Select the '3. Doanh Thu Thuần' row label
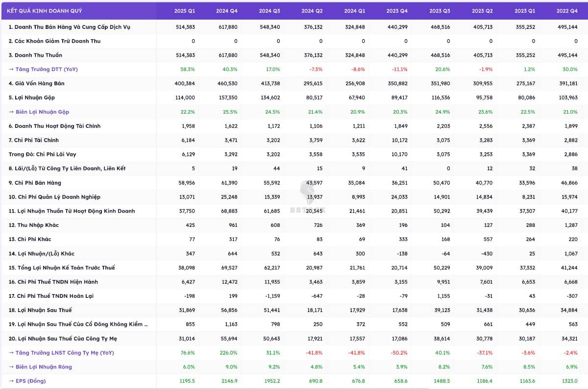The width and height of the screenshot is (588, 389). click(35, 55)
